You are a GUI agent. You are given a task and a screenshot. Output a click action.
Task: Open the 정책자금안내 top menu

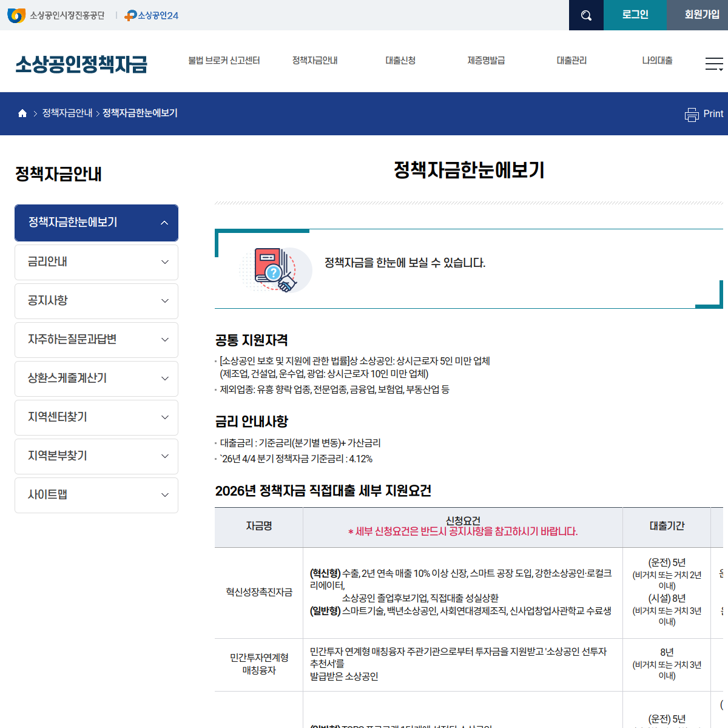[315, 61]
